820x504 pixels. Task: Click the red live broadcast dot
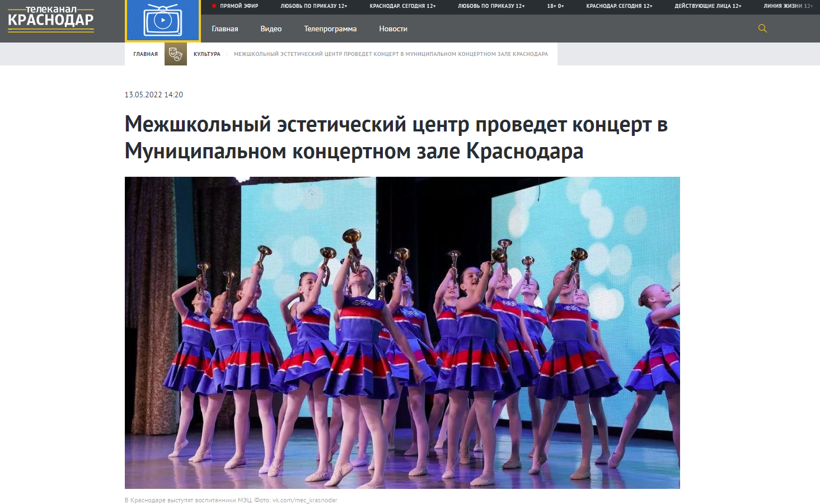pos(214,6)
